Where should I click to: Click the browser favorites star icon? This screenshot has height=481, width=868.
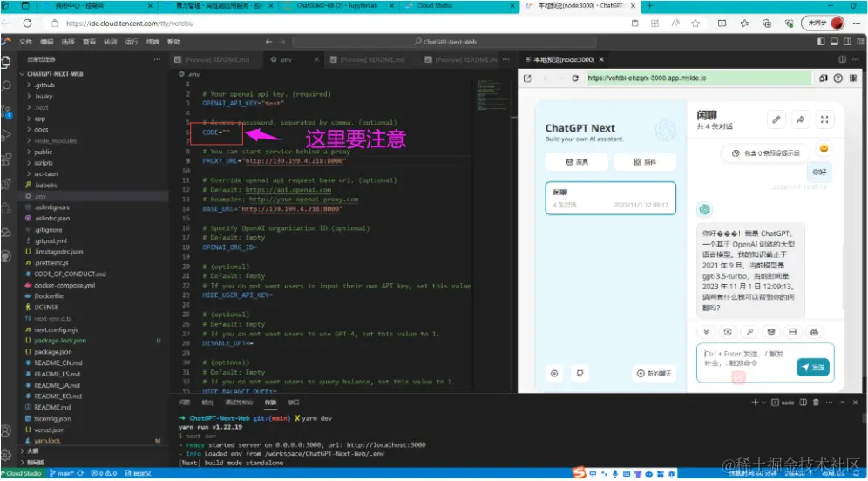click(x=695, y=24)
